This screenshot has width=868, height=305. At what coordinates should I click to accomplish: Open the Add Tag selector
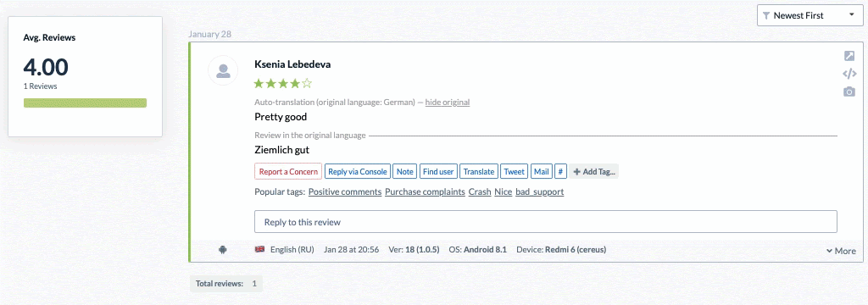coord(594,172)
